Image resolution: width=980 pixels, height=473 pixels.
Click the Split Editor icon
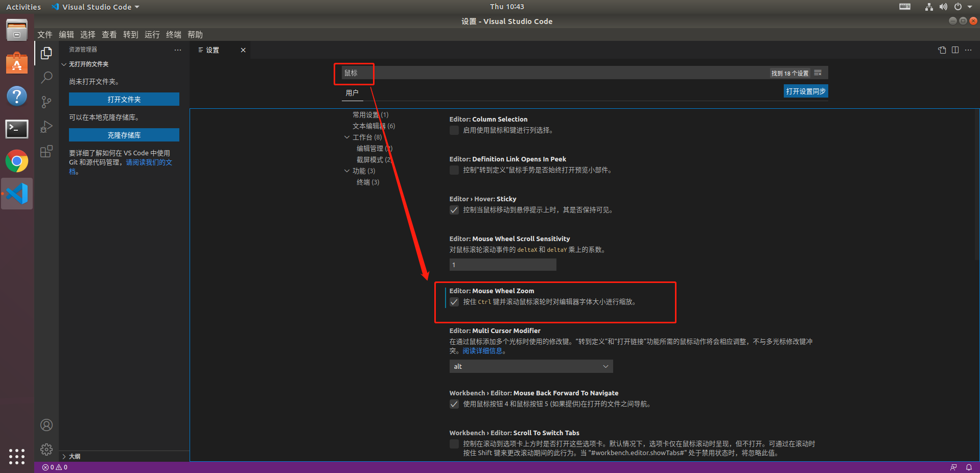click(x=955, y=50)
